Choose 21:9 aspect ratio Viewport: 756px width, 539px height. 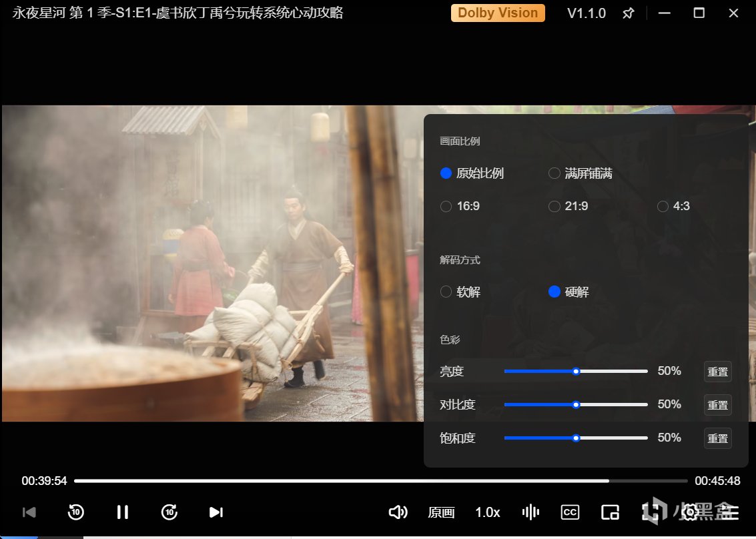click(x=569, y=206)
